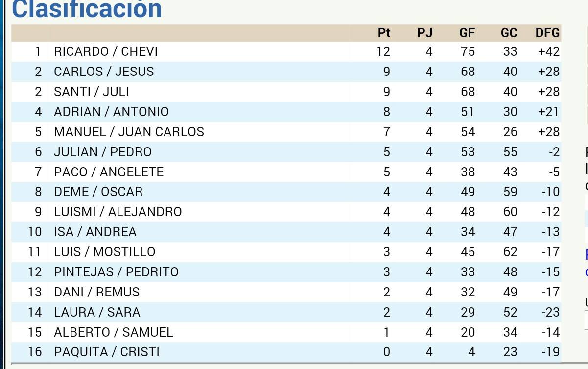Select the LUISMI / ALEJANDRO row
The width and height of the screenshot is (588, 369).
[x=286, y=212]
